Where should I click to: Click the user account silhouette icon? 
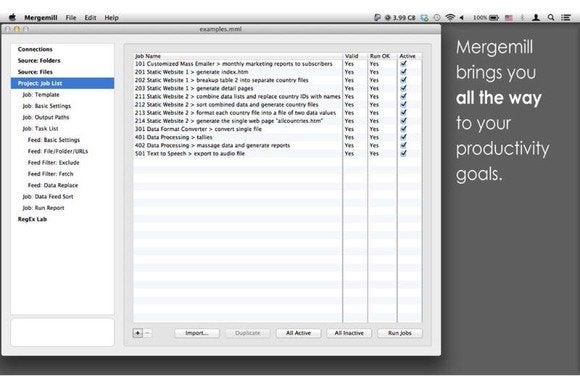536,17
